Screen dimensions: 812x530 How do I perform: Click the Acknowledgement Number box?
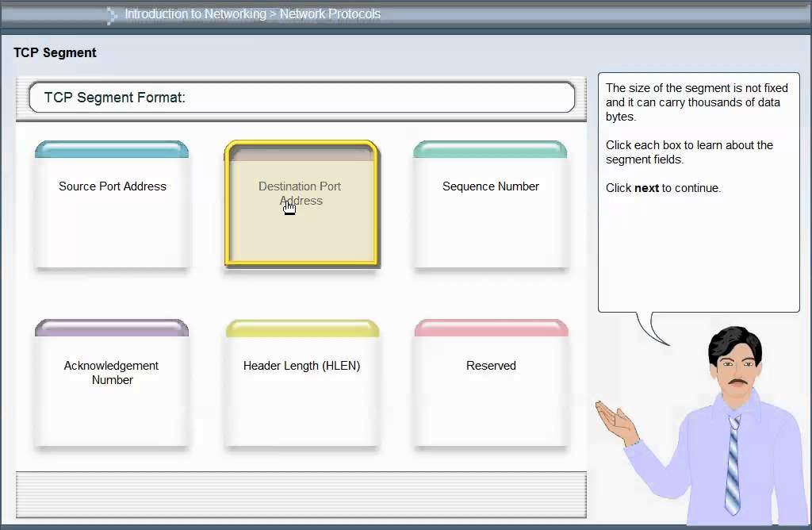[x=112, y=383]
